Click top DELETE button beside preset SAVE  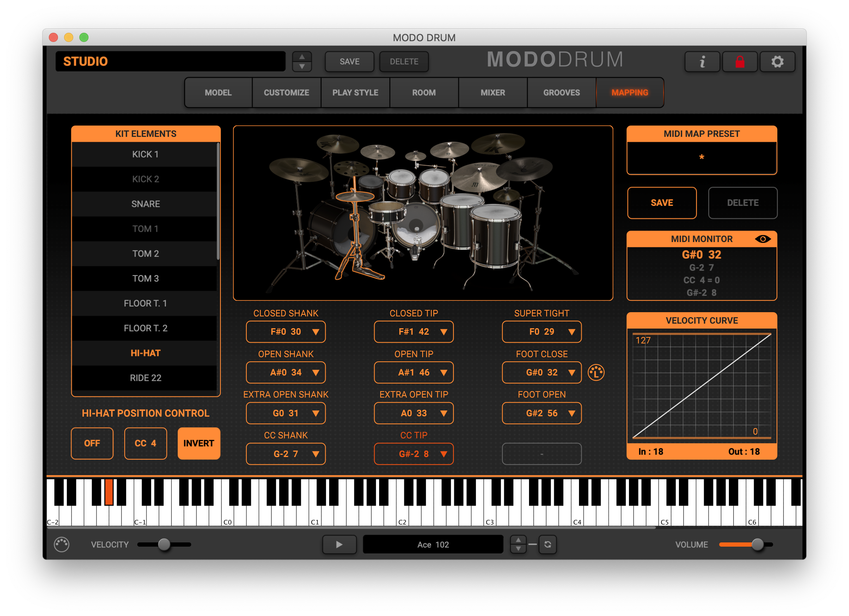click(x=404, y=62)
